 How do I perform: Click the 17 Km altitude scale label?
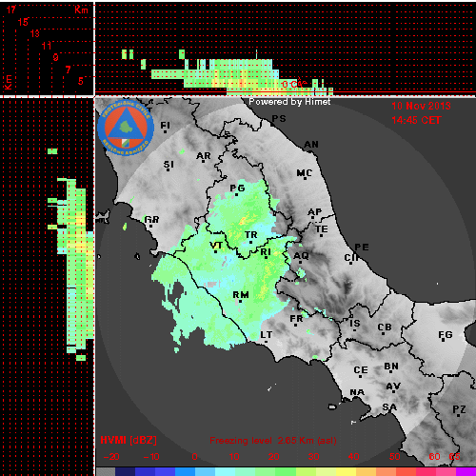click(x=11, y=10)
